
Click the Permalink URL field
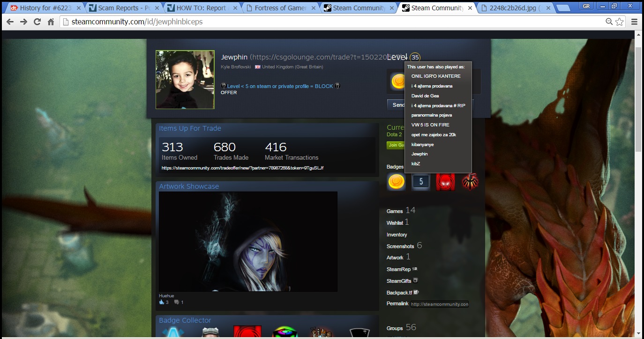tap(439, 304)
